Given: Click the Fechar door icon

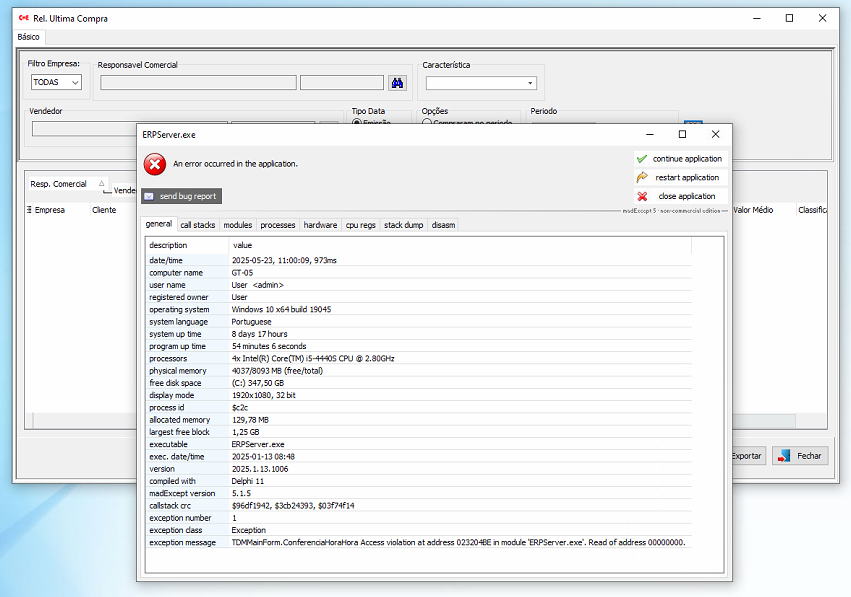Looking at the screenshot, I should pos(785,456).
